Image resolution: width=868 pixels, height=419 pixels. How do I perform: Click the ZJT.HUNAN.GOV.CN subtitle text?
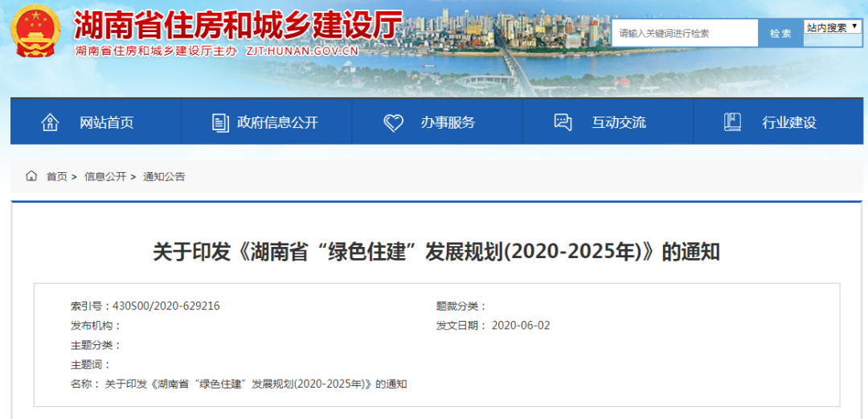[301, 51]
